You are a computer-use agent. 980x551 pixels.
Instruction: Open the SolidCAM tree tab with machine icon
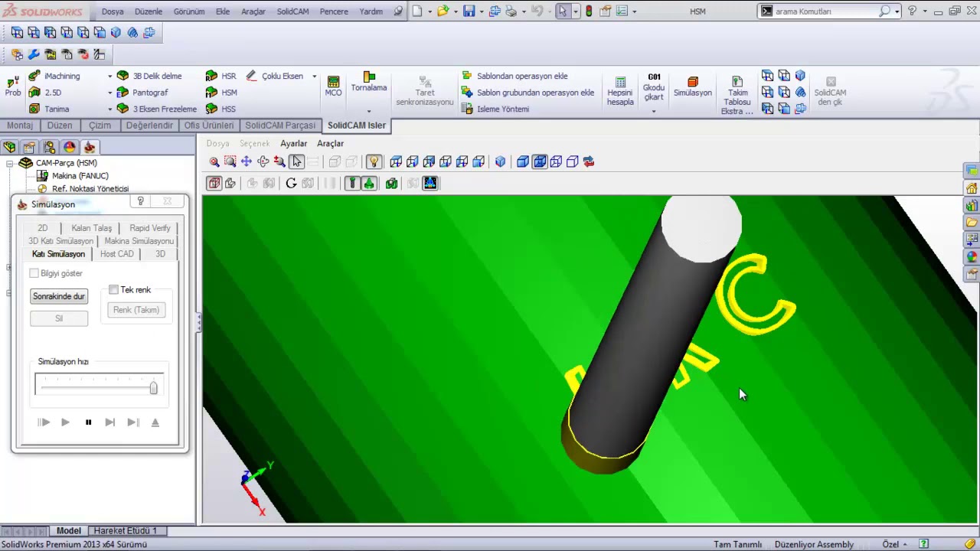[90, 147]
